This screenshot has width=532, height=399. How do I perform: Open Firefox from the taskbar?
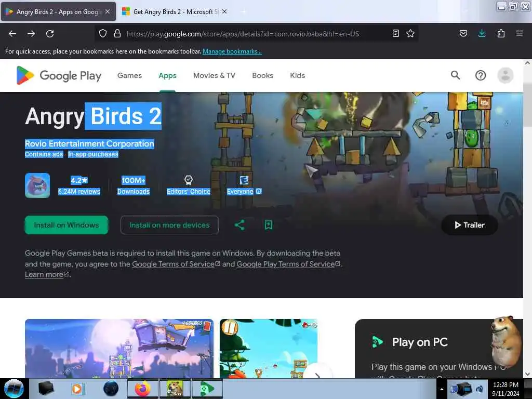[143, 389]
